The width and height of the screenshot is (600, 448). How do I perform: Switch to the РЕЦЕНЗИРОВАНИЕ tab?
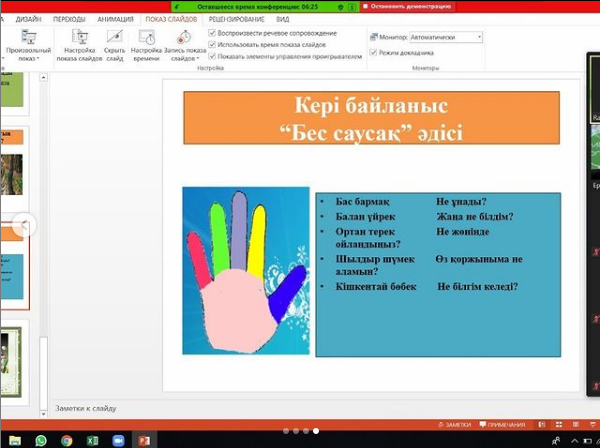click(237, 18)
